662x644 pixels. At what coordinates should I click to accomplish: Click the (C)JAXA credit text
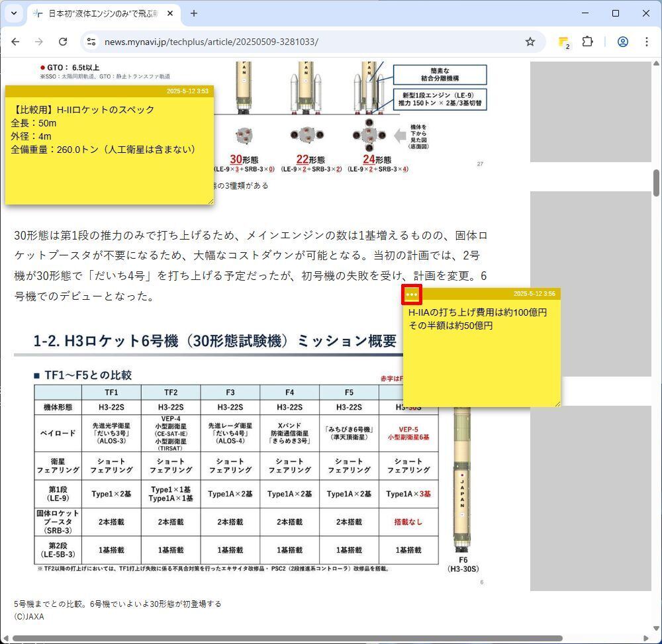28,617
